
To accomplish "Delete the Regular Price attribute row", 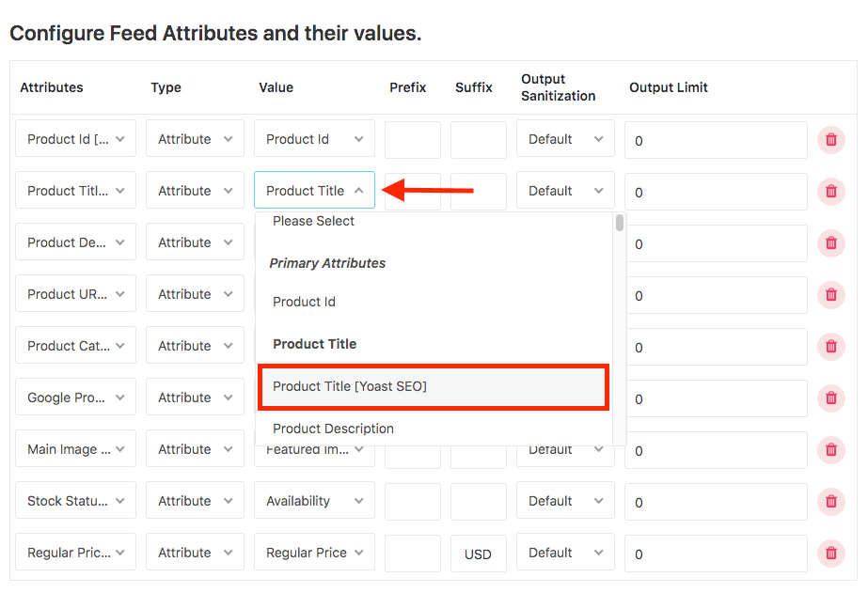I will pos(831,553).
